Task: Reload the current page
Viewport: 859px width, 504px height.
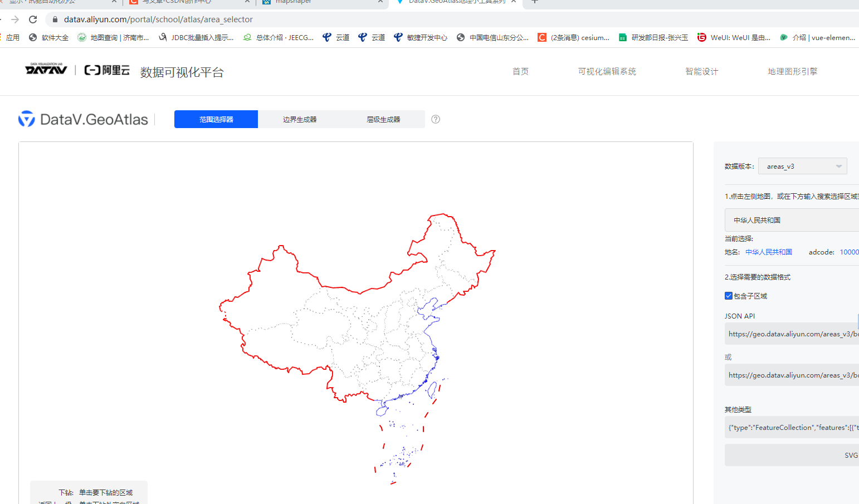Action: 33,18
